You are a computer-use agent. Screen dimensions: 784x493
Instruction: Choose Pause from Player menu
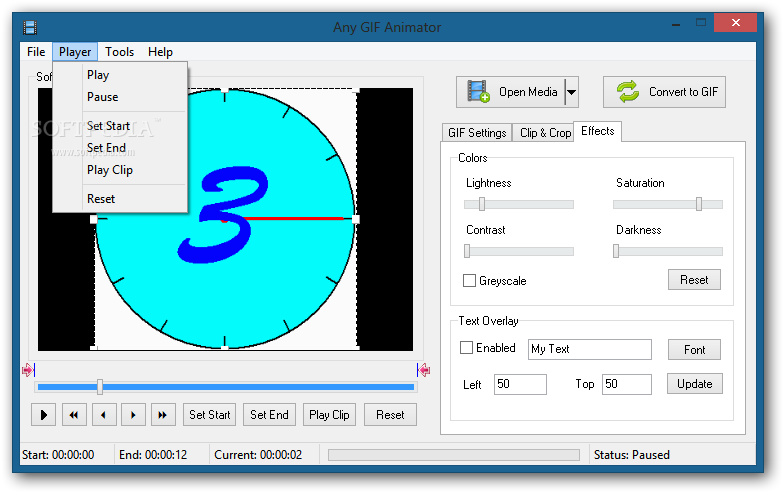(x=120, y=97)
